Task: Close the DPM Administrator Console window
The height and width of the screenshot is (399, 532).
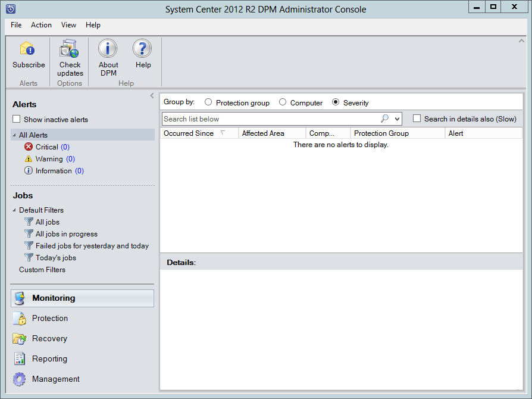Action: click(x=514, y=7)
